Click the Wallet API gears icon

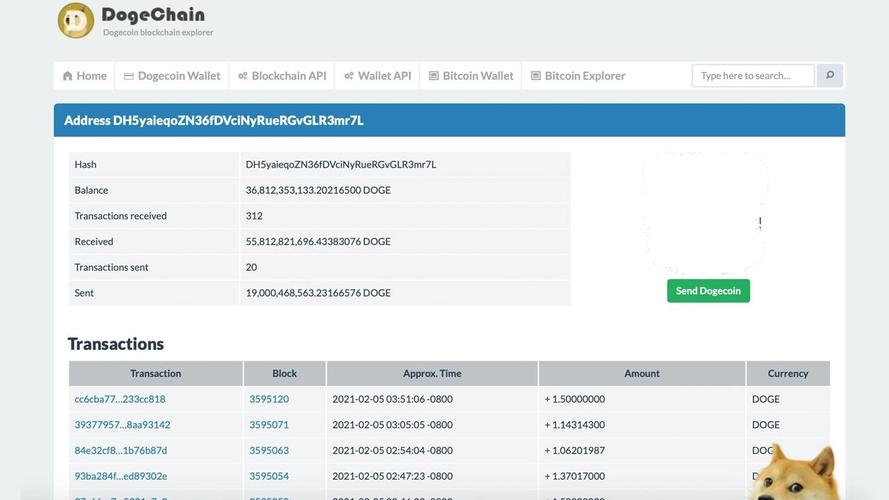(349, 76)
